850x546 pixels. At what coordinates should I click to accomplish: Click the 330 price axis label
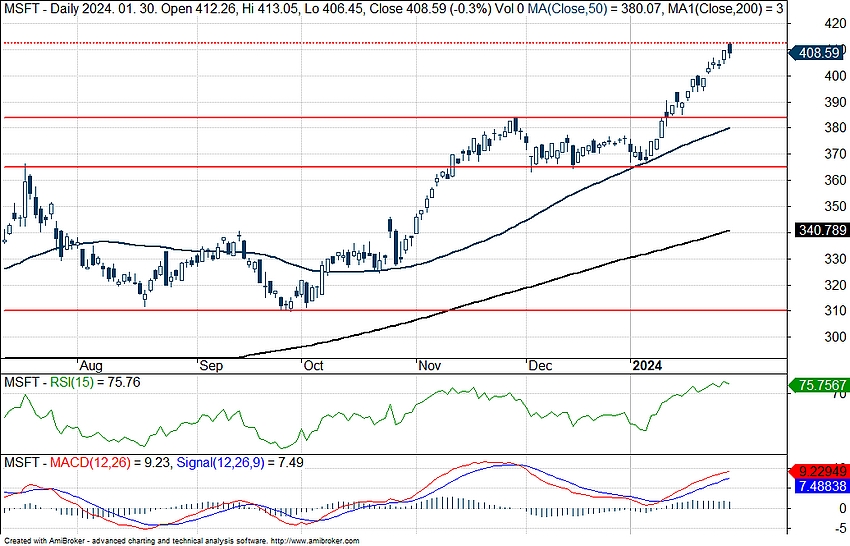point(835,259)
